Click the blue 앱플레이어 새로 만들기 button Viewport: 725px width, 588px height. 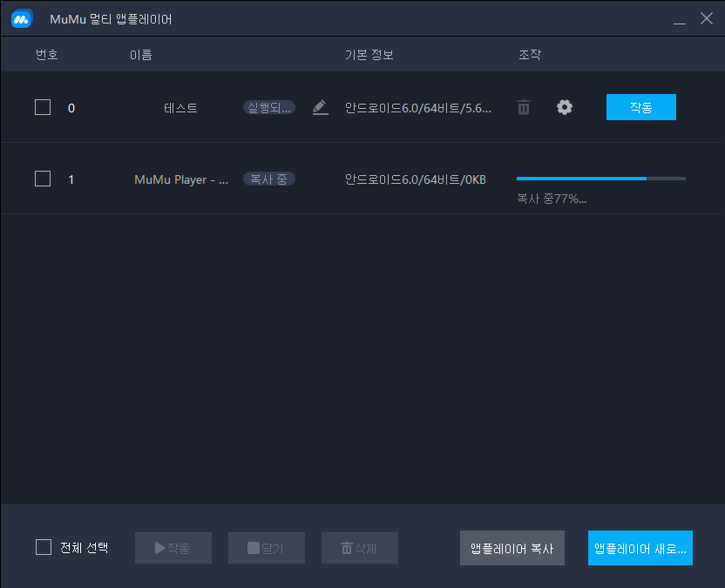tap(640, 548)
